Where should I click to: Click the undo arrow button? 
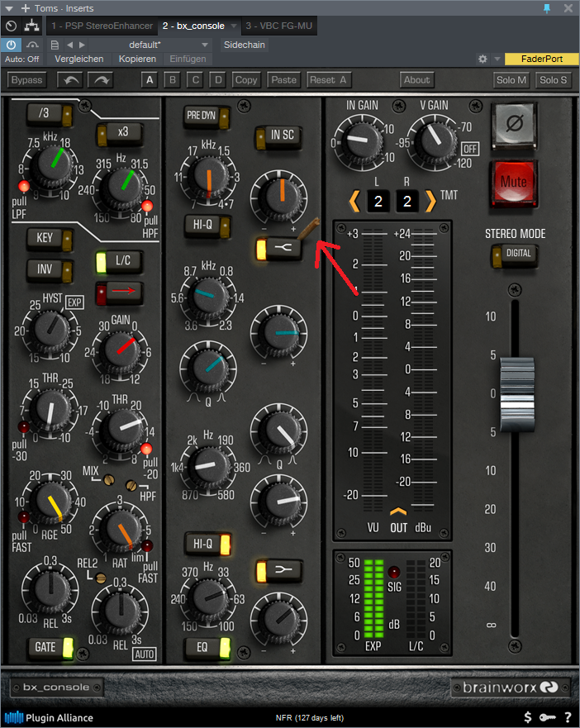pos(69,80)
